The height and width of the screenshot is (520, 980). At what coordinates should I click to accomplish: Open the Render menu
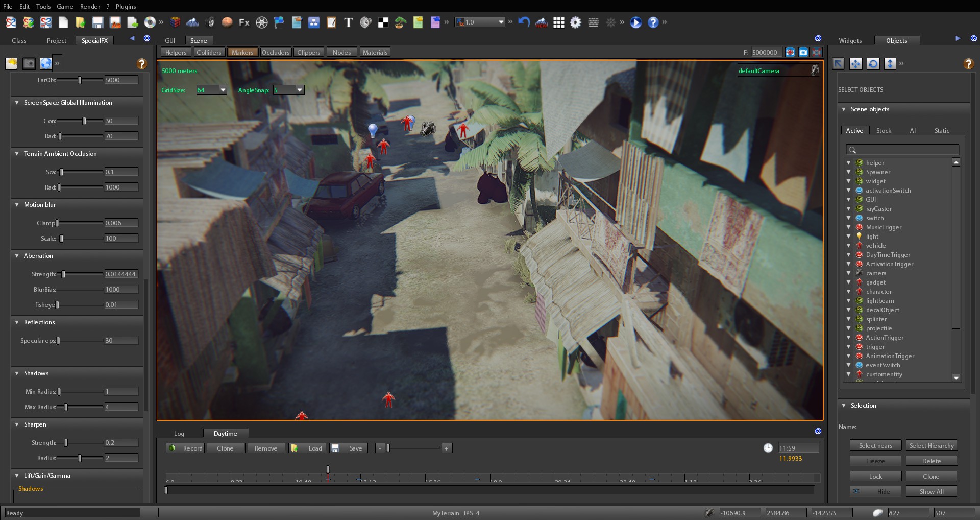[x=90, y=6]
